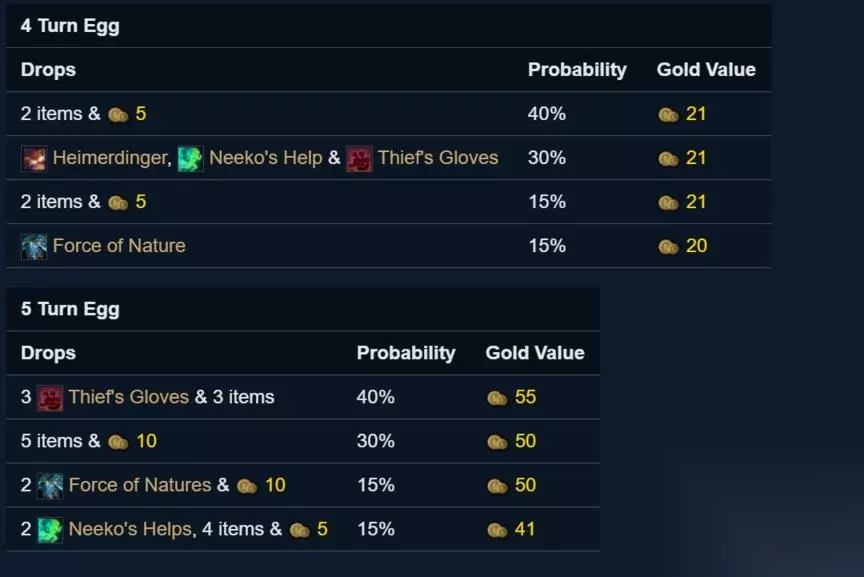Open Neeko's Help link in 4 Turn Egg
The height and width of the screenshot is (577, 864).
point(265,158)
